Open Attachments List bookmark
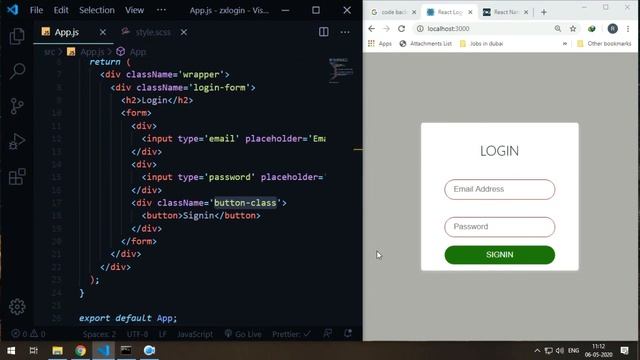Image resolution: width=640 pixels, height=360 pixels. (x=426, y=44)
